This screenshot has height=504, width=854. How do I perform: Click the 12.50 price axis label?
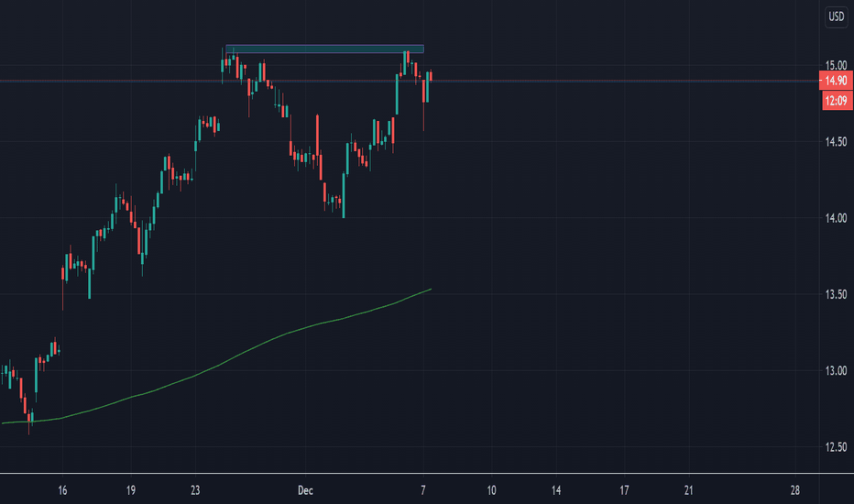click(x=836, y=447)
